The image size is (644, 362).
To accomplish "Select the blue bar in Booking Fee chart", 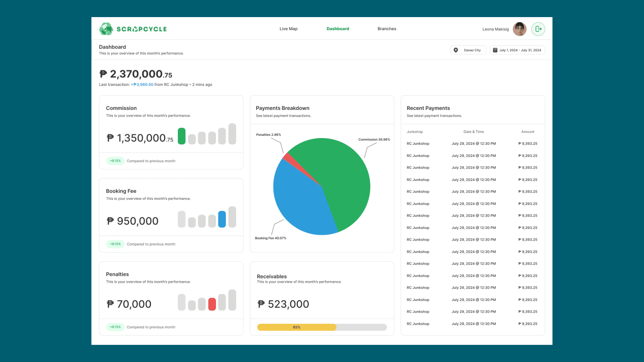I will pos(221,220).
